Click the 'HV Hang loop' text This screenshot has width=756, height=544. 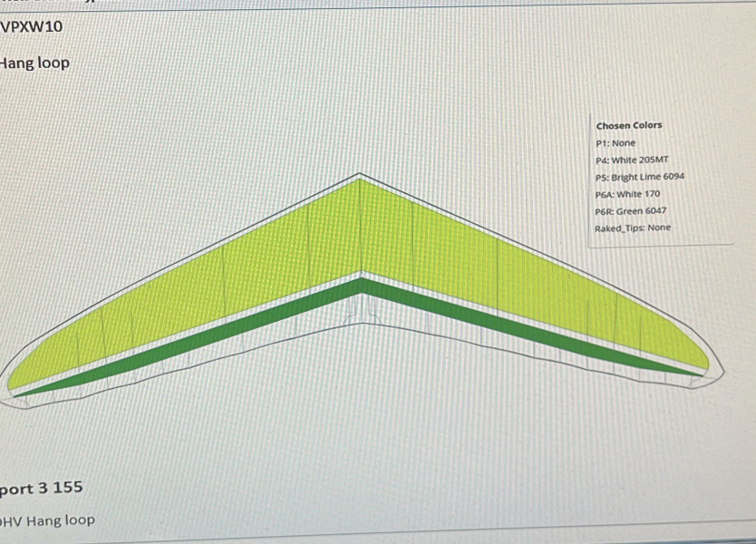click(x=47, y=520)
